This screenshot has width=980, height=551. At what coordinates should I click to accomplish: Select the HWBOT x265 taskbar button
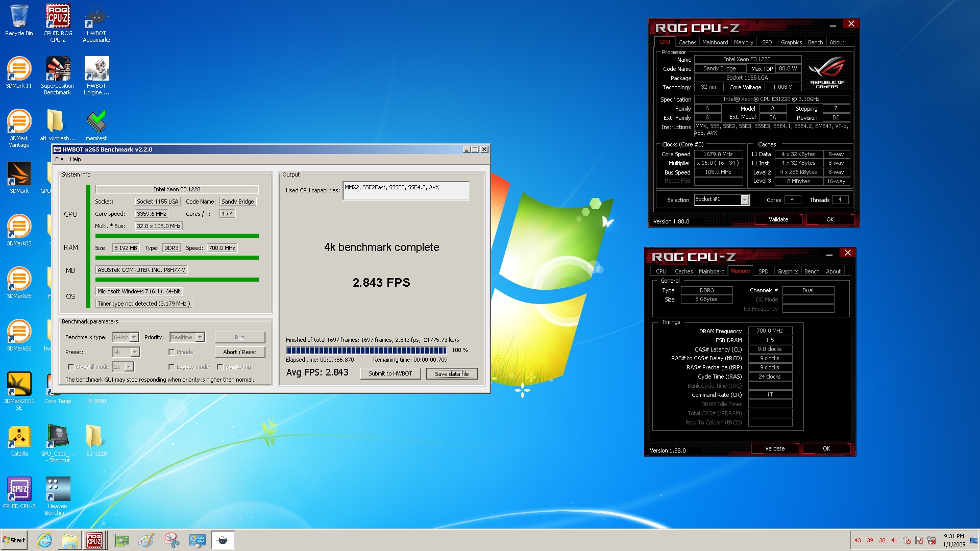pyautogui.click(x=223, y=540)
